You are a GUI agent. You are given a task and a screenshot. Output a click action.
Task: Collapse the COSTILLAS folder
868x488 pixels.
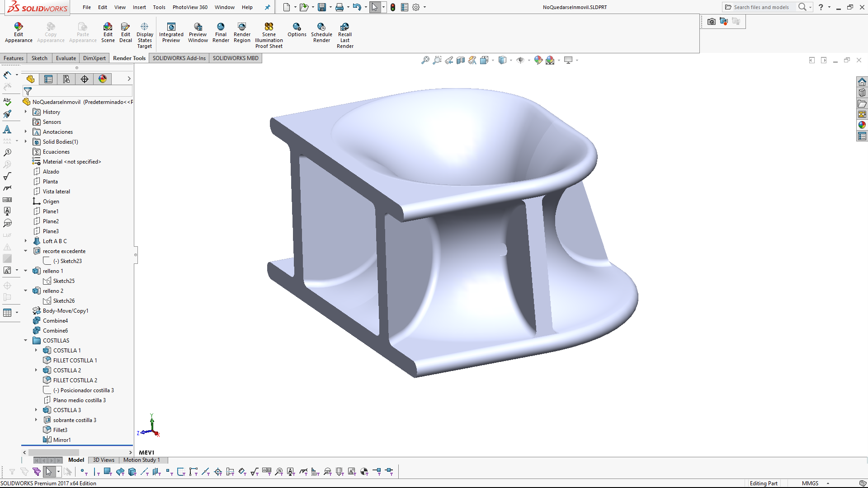(x=26, y=340)
